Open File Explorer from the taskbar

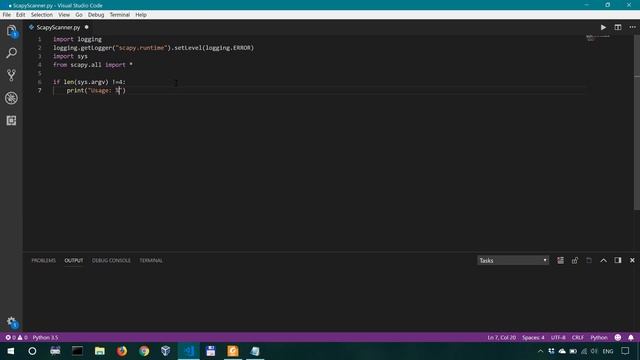(100, 351)
